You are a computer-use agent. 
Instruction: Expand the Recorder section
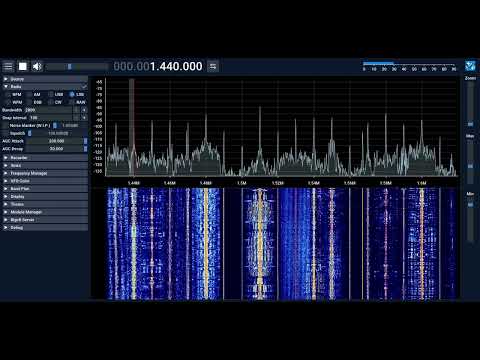(45, 158)
